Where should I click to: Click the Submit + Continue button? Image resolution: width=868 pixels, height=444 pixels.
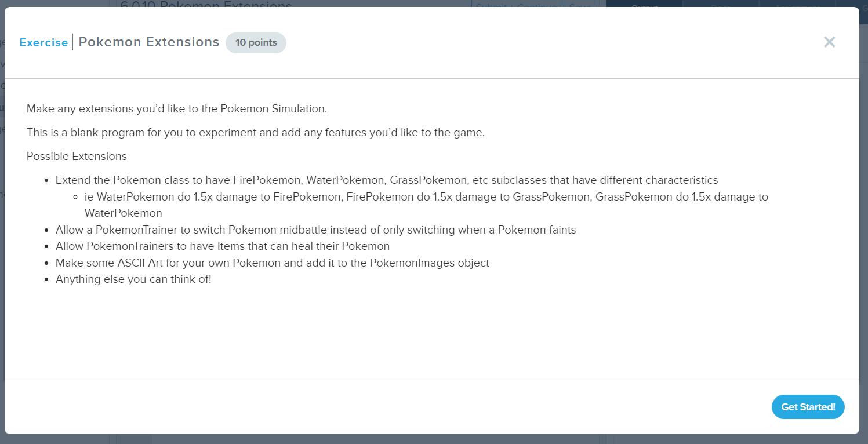515,6
